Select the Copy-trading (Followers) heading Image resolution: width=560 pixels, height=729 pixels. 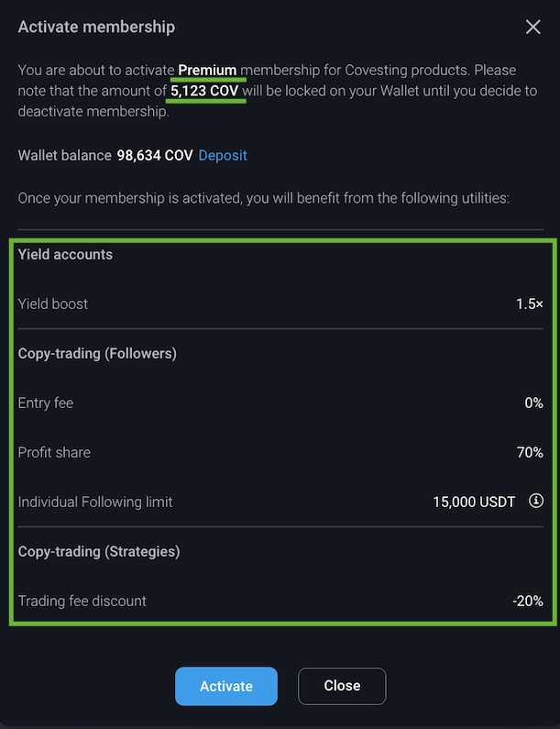97,354
